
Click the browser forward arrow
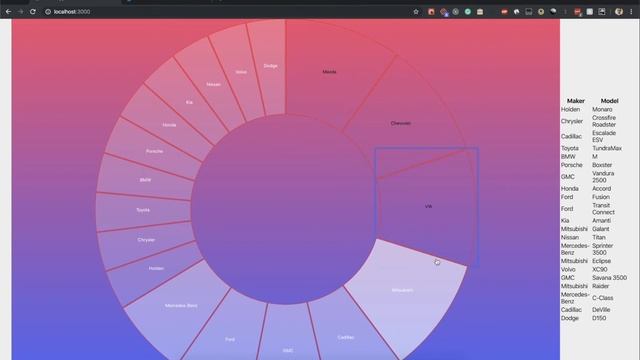(20, 12)
